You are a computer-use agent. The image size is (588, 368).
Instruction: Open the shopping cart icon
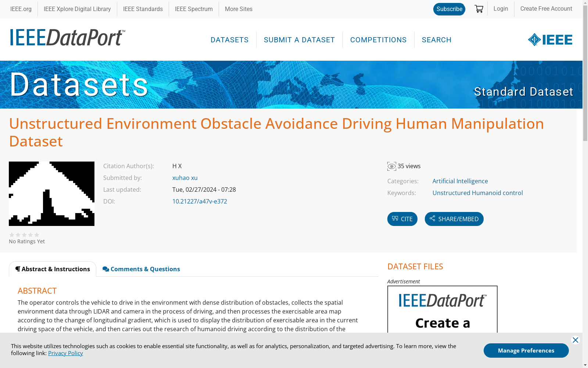tap(479, 9)
